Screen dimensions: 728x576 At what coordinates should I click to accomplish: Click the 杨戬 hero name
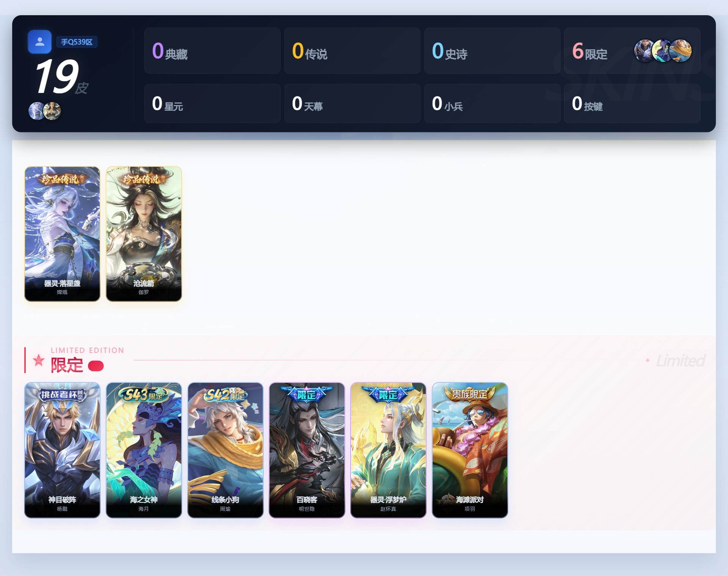click(x=62, y=509)
